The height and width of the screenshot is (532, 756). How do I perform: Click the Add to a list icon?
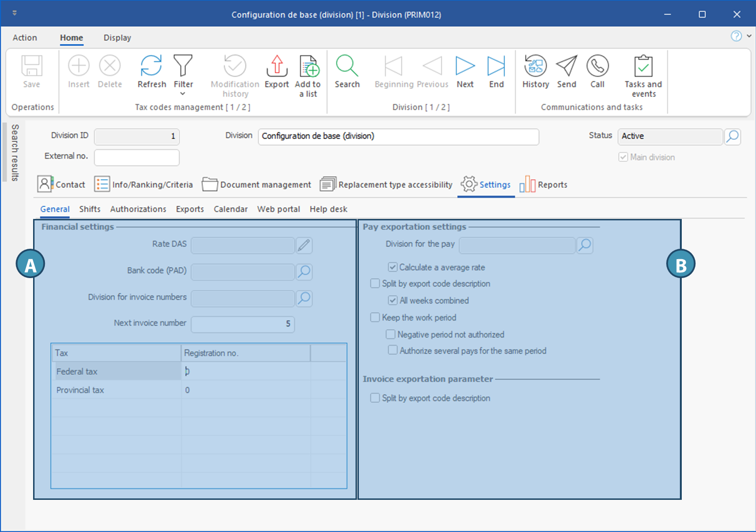pyautogui.click(x=309, y=66)
